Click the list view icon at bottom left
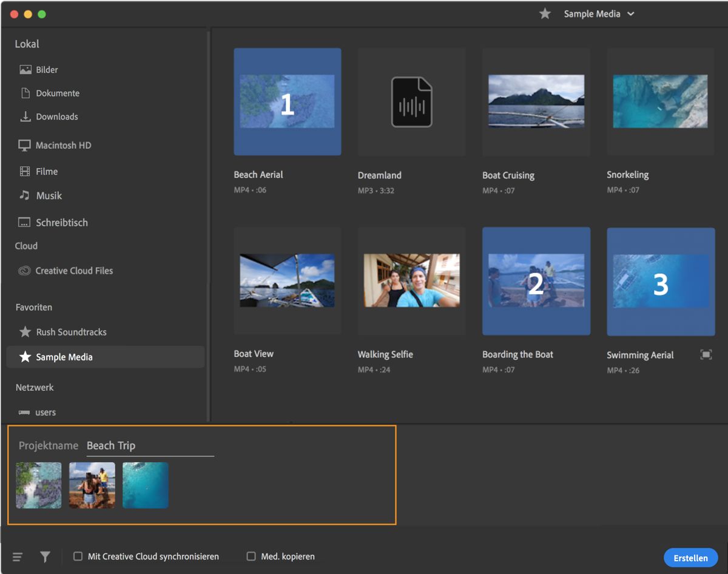 (x=18, y=556)
